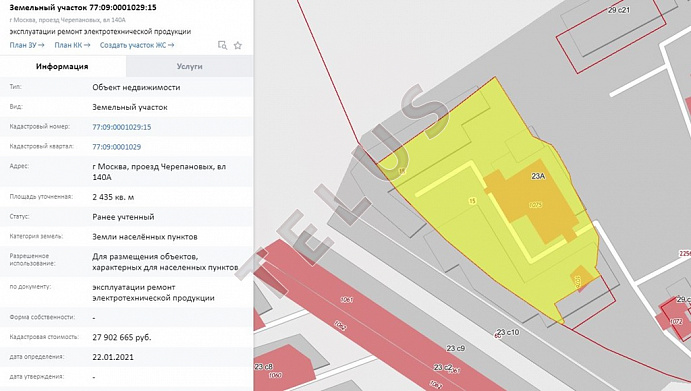Select the label Площадь уточненная:

coord(41,197)
